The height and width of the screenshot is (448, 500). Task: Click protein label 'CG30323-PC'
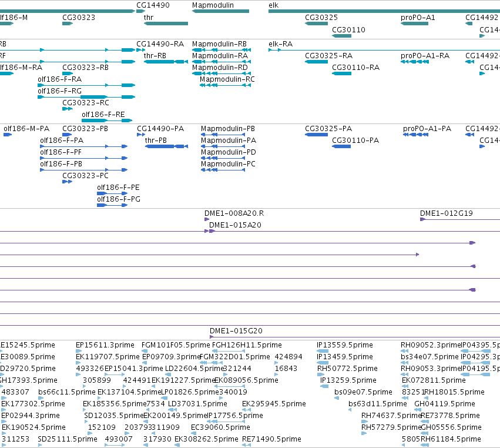point(85,176)
